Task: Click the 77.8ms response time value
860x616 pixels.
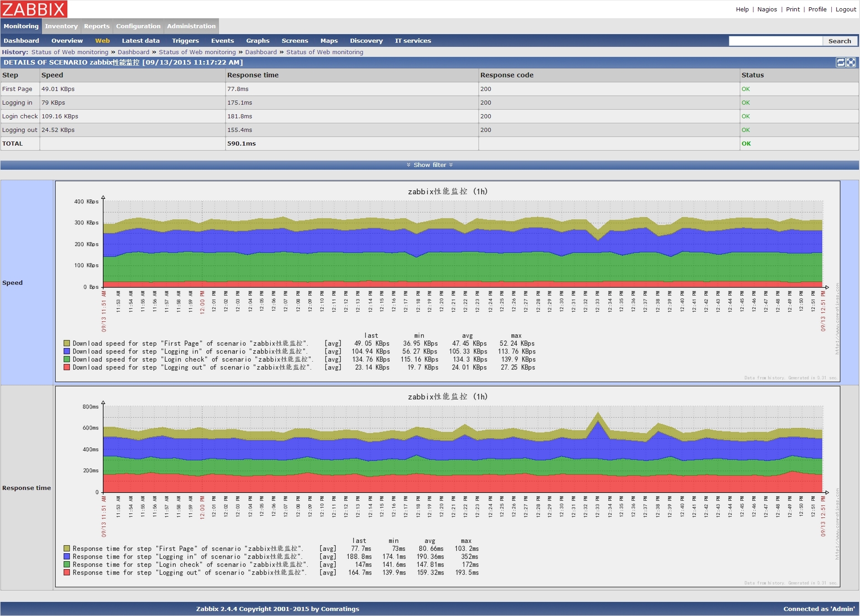Action: tap(238, 89)
